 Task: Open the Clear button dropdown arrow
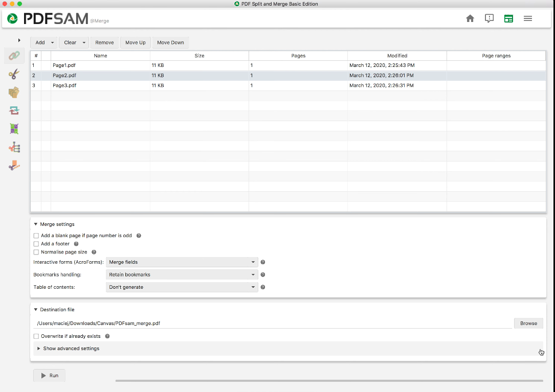(84, 42)
